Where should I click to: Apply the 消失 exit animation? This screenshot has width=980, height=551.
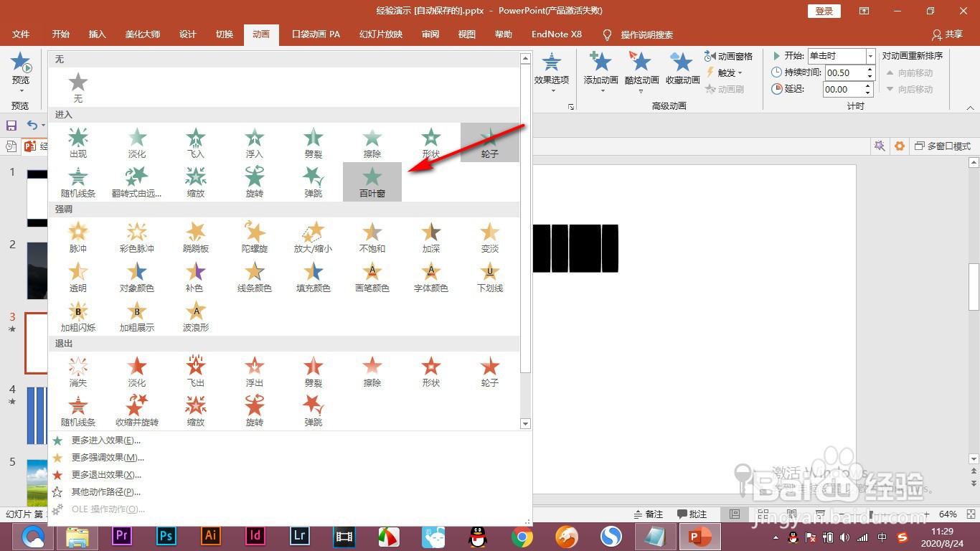point(78,371)
